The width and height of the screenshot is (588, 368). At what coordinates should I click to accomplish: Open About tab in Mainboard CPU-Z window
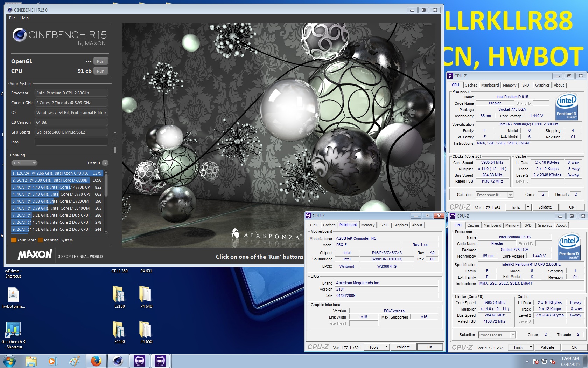point(417,225)
